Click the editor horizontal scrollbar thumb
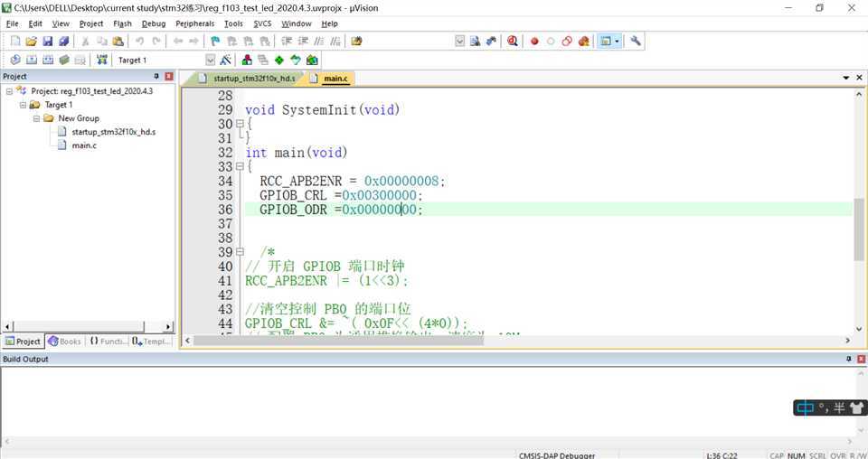Viewport: 868px width, 459px height. coord(338,341)
